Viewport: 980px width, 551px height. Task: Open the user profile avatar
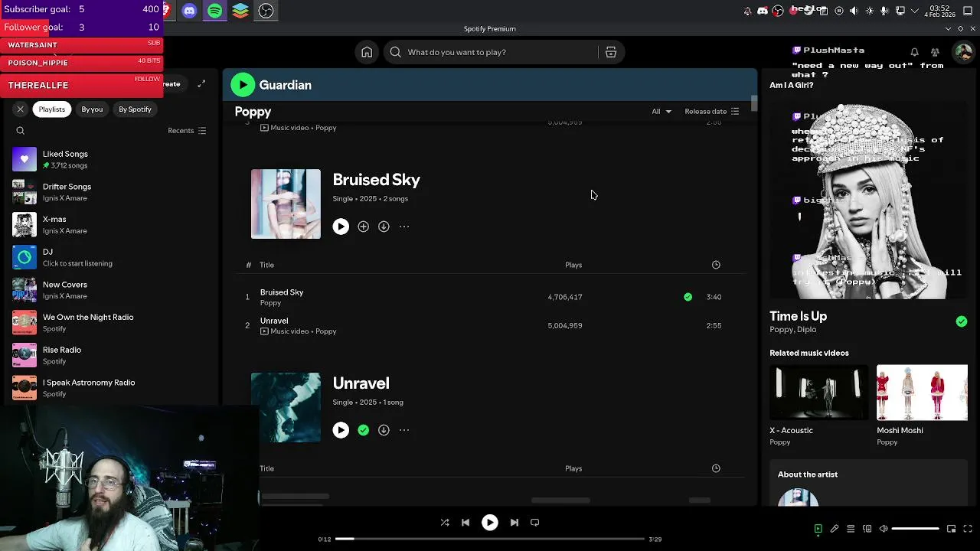pyautogui.click(x=963, y=52)
